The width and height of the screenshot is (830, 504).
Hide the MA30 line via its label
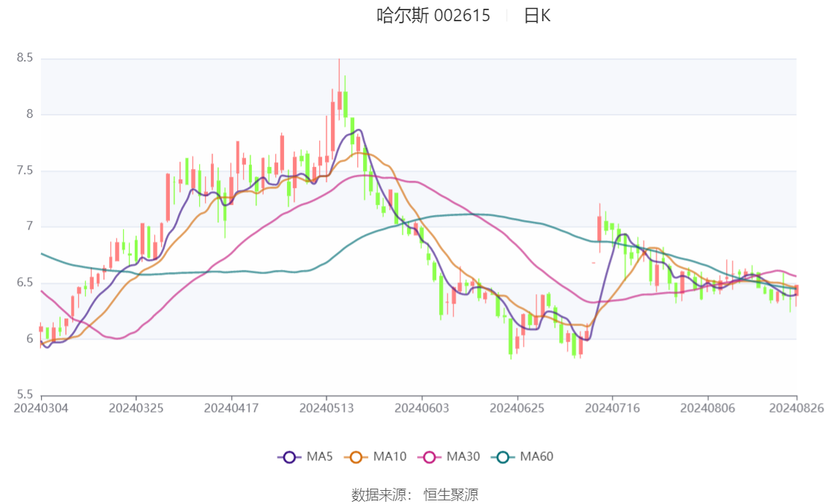click(x=463, y=456)
